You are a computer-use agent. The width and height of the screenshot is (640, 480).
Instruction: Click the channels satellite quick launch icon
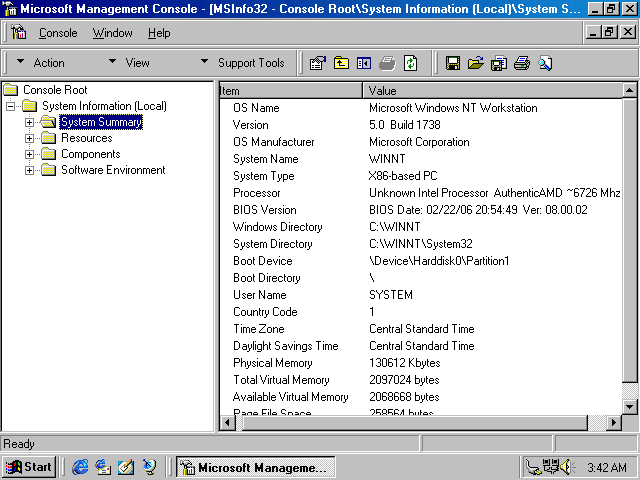[x=149, y=467]
